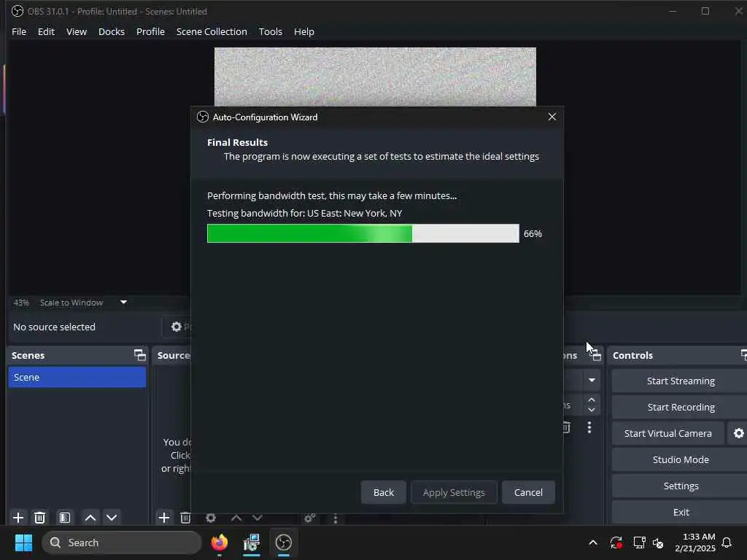Add a new scene with plus icon

18,517
